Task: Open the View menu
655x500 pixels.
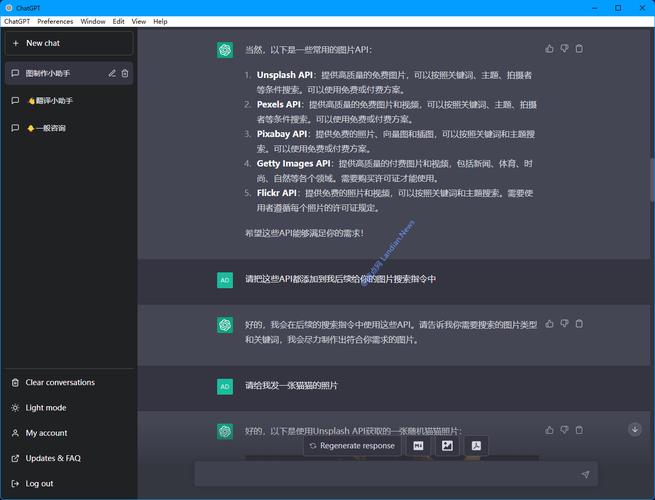Action: coord(139,21)
